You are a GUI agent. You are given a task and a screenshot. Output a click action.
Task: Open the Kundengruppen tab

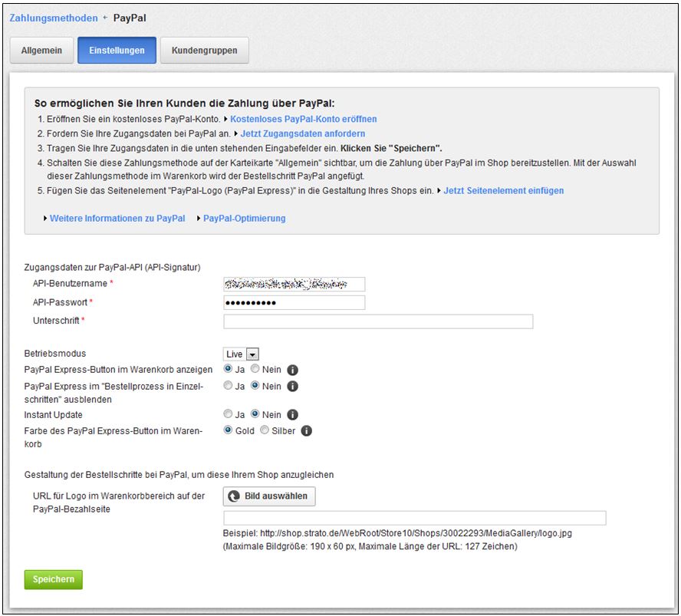click(x=204, y=51)
